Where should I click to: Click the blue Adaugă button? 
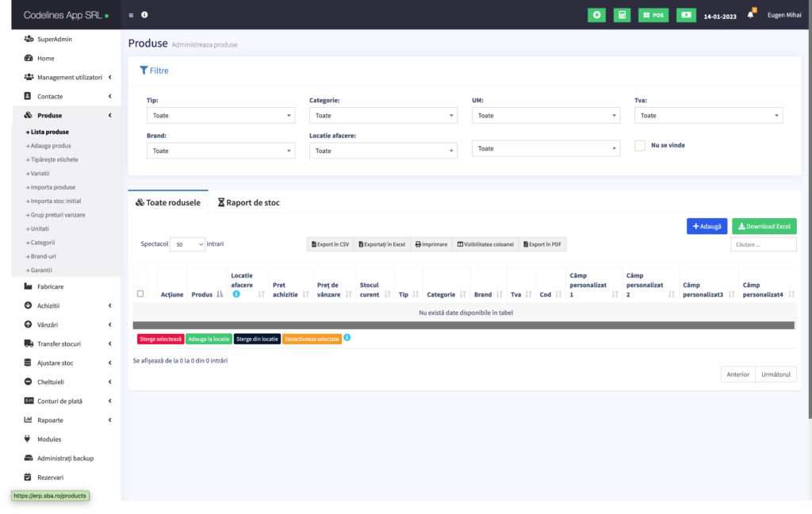pos(707,226)
